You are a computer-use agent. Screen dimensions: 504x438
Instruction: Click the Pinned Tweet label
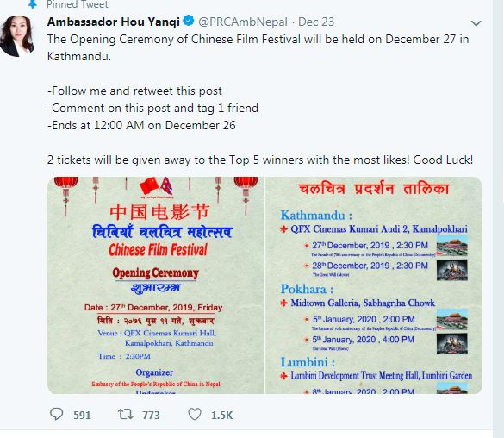pyautogui.click(x=78, y=4)
